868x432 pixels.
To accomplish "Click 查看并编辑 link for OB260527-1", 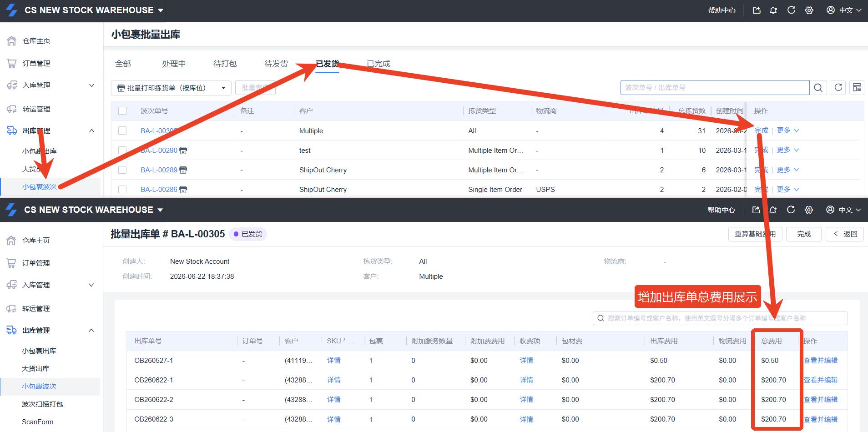I will [x=821, y=361].
